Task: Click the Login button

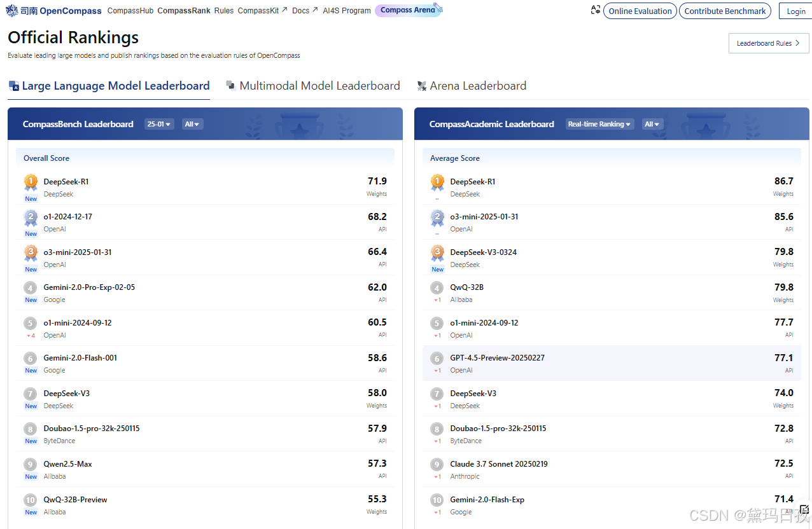Action: pyautogui.click(x=796, y=11)
